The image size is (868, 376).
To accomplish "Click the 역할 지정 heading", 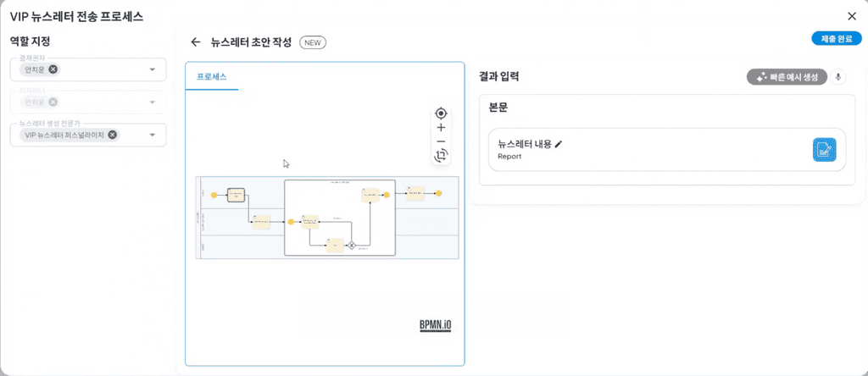I will click(x=31, y=41).
